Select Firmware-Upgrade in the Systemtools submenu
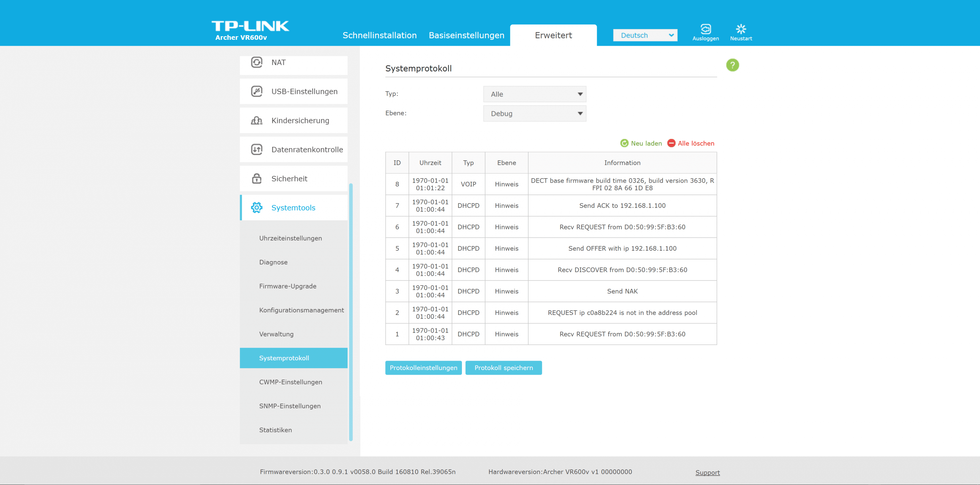 click(x=287, y=286)
